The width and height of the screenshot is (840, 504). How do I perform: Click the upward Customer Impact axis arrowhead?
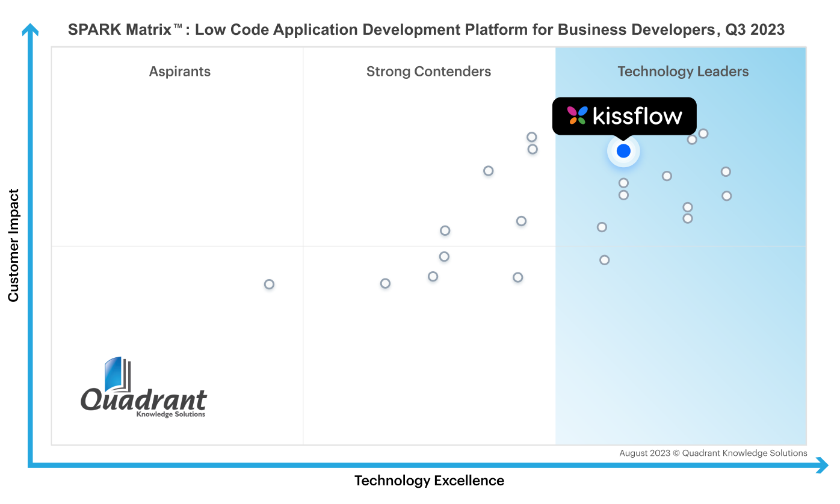pos(30,29)
